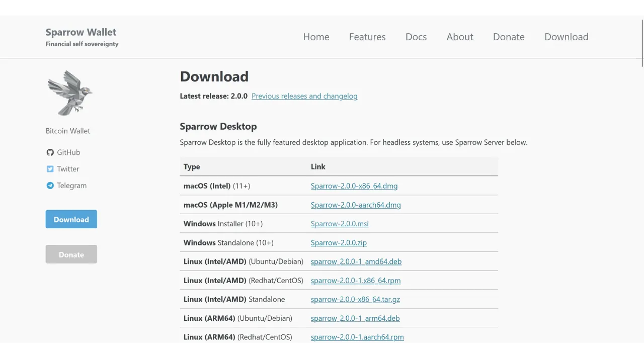This screenshot has height=358, width=644.
Task: Download Sparrow-2.0.0-x86_64.dmg for Intel Mac
Action: point(354,186)
